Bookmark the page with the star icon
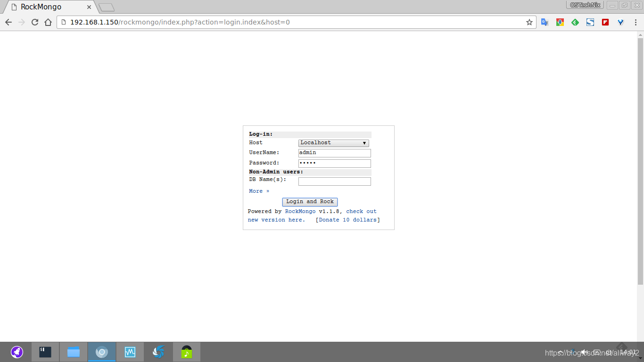Screen dimensions: 644x362 (x=529, y=22)
